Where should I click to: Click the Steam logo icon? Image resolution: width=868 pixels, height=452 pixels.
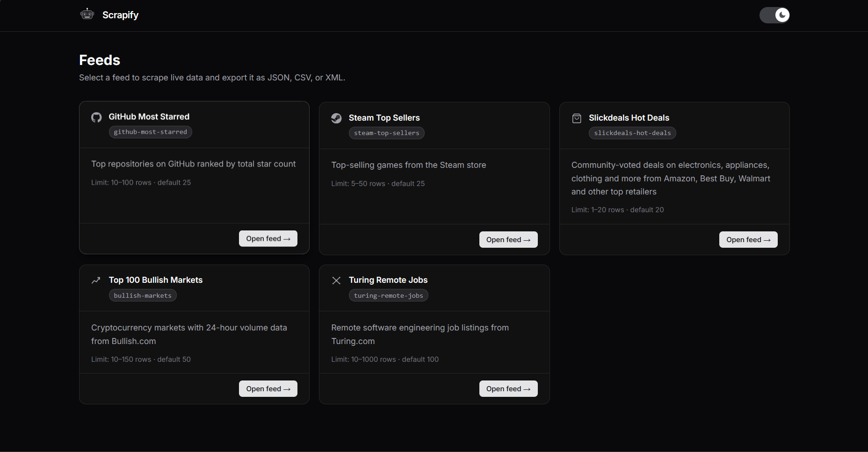click(x=336, y=118)
